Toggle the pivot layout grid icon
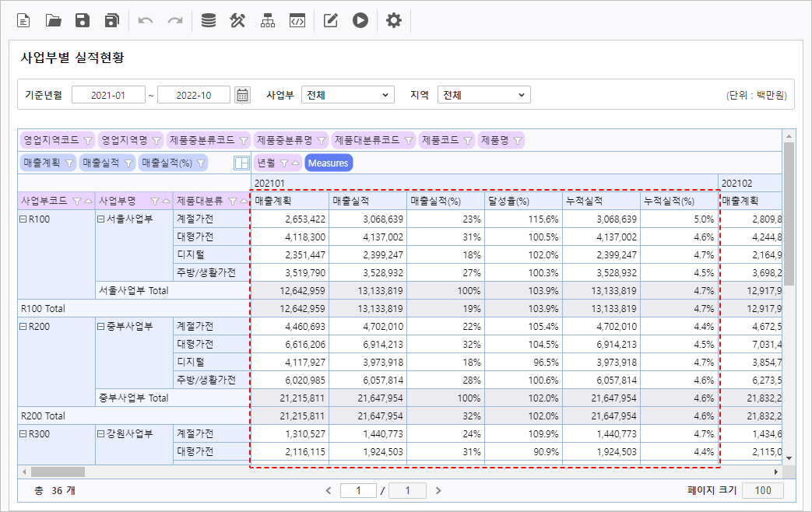The height and width of the screenshot is (512, 812). point(241,163)
